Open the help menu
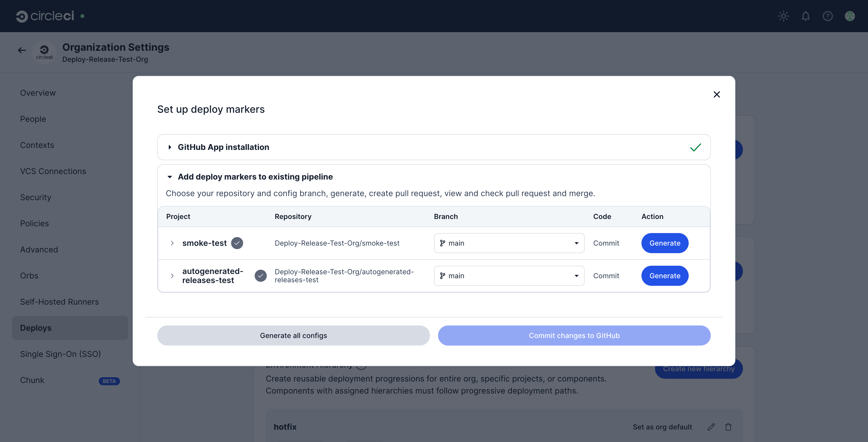This screenshot has width=868, height=442. point(828,16)
